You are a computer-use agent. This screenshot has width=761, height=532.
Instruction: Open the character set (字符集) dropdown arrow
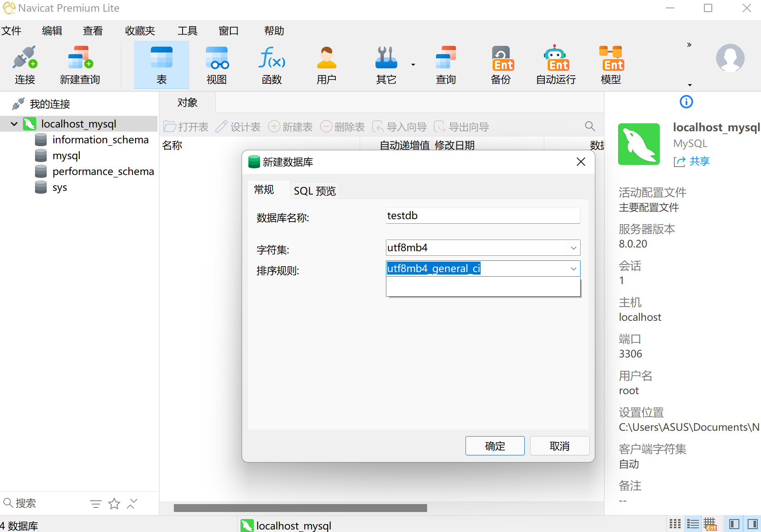coord(573,248)
